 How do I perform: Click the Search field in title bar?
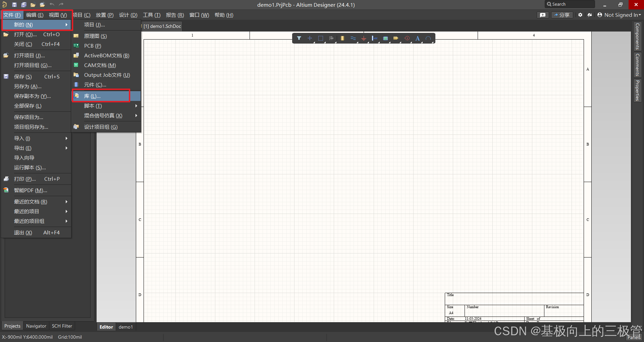tap(570, 4)
